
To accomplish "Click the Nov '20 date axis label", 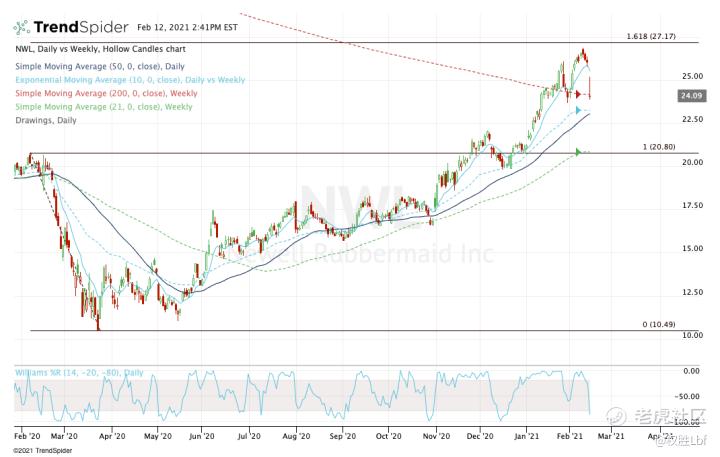I will click(x=436, y=436).
